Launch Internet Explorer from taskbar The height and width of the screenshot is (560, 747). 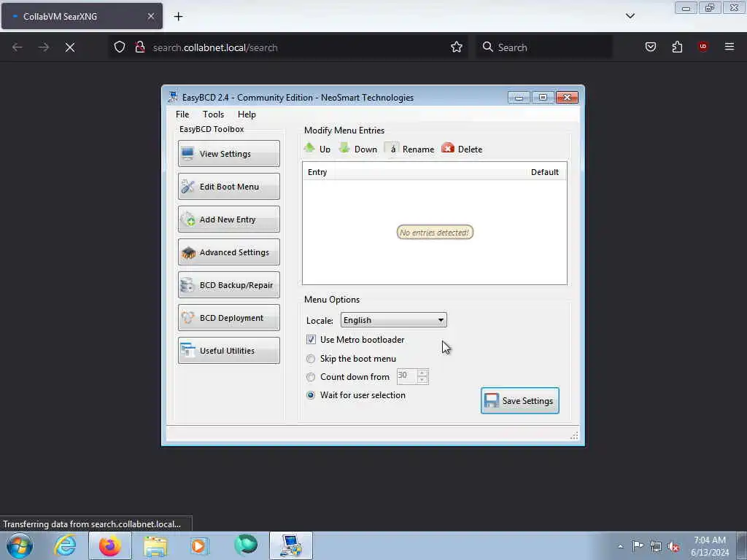(65, 545)
